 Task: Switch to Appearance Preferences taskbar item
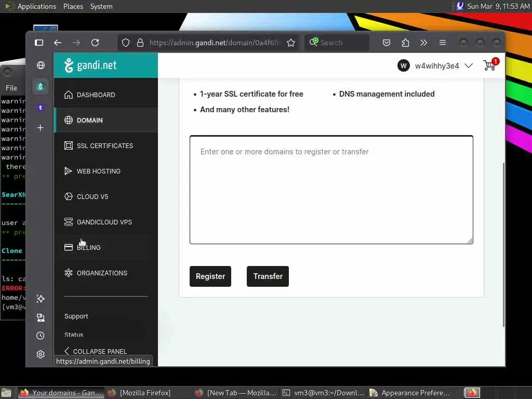(x=410, y=393)
